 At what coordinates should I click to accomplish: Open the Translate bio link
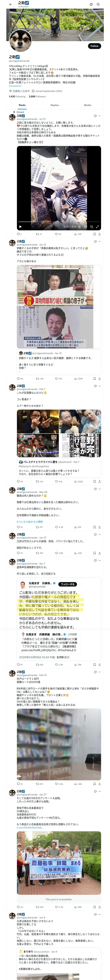pyautogui.click(x=15, y=86)
